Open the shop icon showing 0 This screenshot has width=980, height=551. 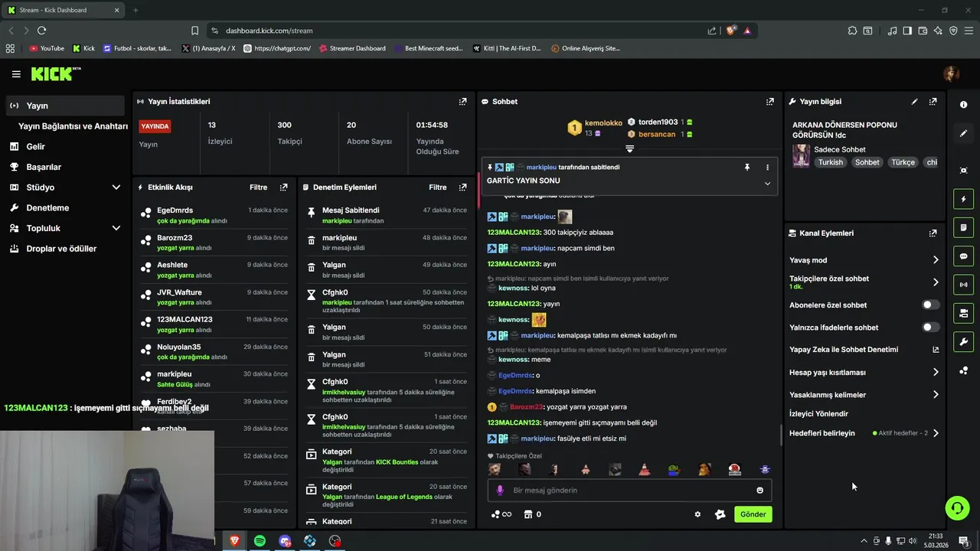click(533, 514)
